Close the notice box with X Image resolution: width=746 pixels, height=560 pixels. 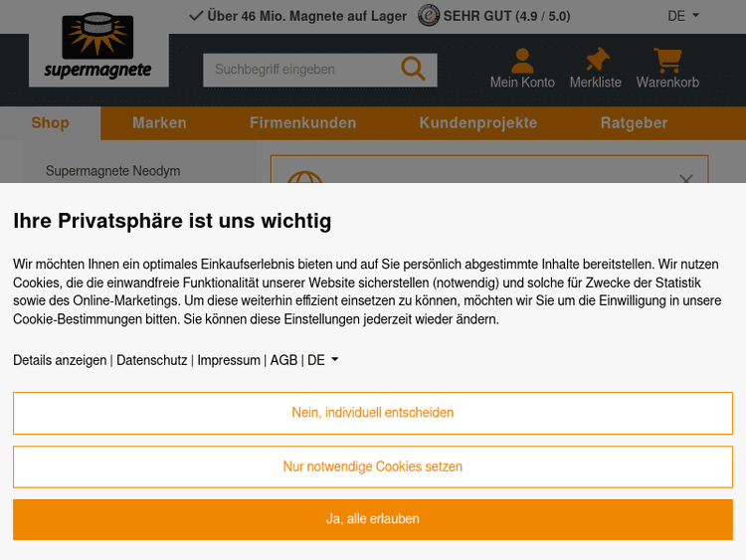pos(685,179)
